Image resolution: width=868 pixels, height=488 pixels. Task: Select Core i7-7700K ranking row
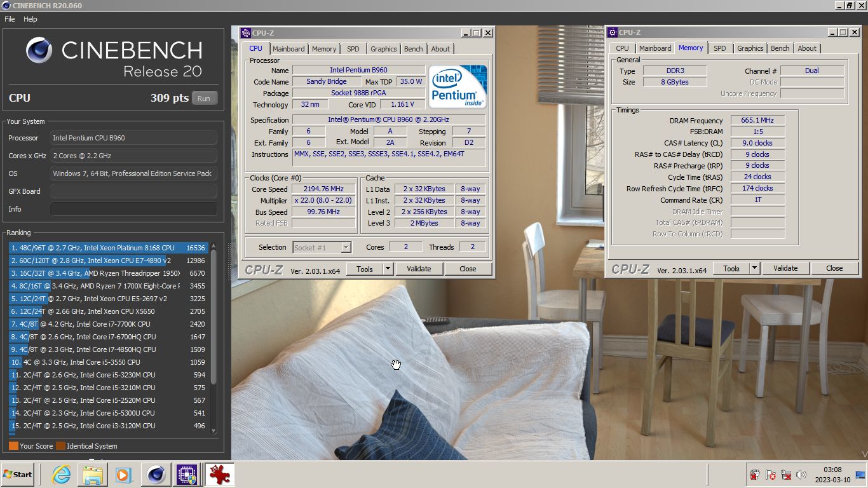point(108,324)
